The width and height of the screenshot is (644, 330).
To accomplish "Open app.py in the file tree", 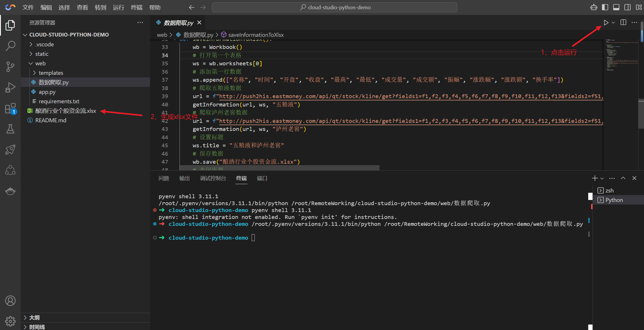I will (85, 92).
